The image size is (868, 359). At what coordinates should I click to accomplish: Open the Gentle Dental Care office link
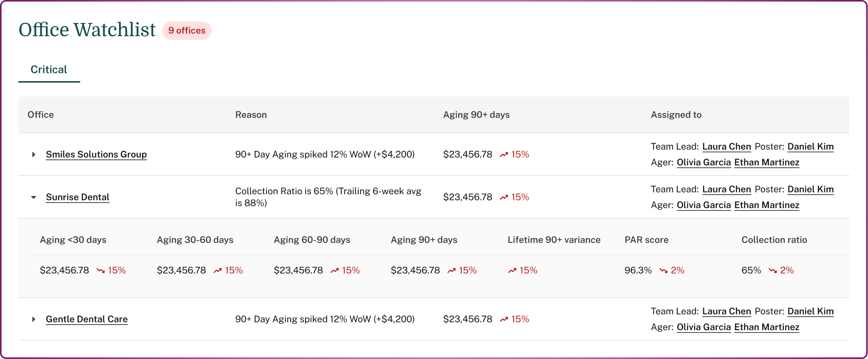(x=87, y=319)
